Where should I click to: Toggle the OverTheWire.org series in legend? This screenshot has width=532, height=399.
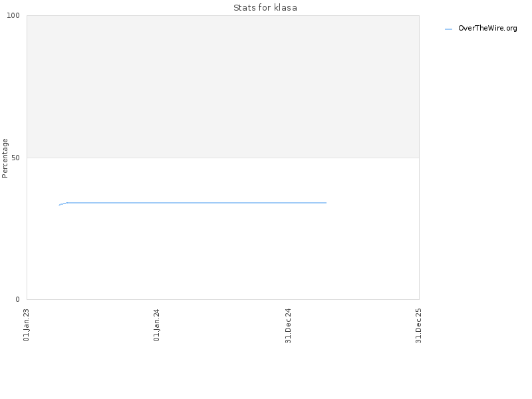(487, 29)
